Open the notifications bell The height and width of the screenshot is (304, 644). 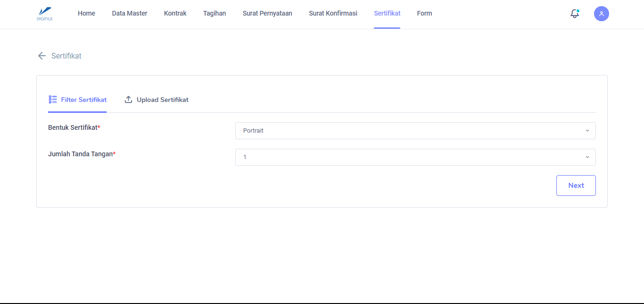click(574, 14)
